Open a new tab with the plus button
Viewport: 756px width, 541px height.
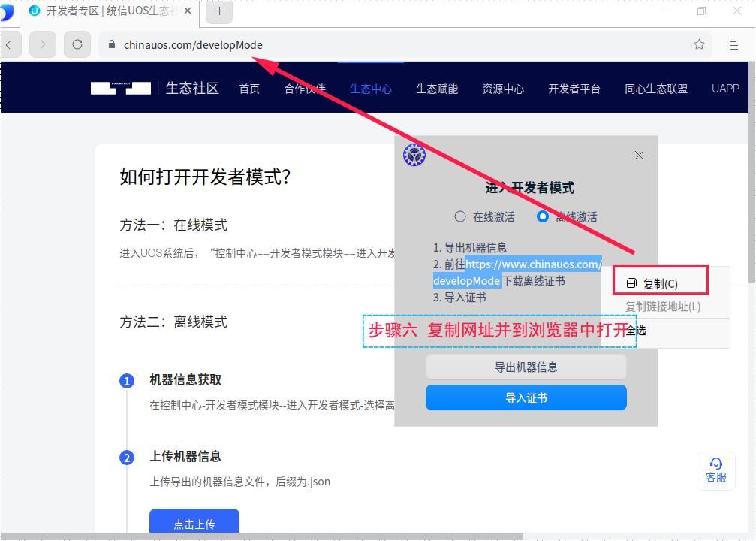tap(219, 11)
